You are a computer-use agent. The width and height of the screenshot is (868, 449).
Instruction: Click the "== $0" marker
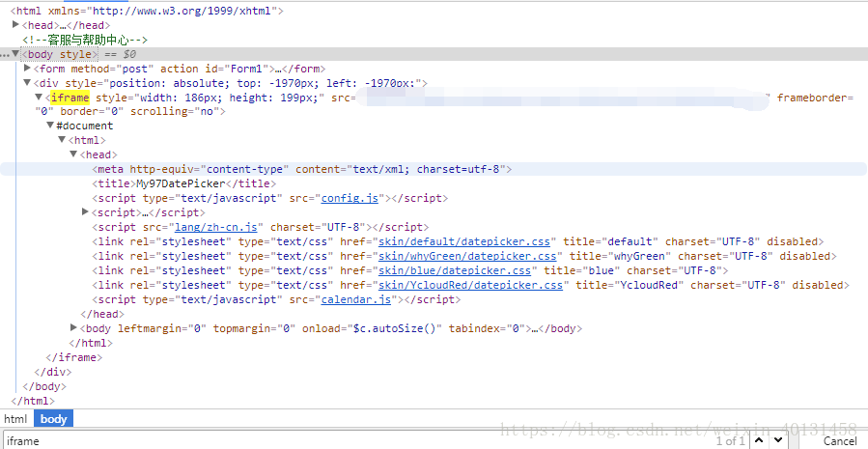[x=120, y=54]
